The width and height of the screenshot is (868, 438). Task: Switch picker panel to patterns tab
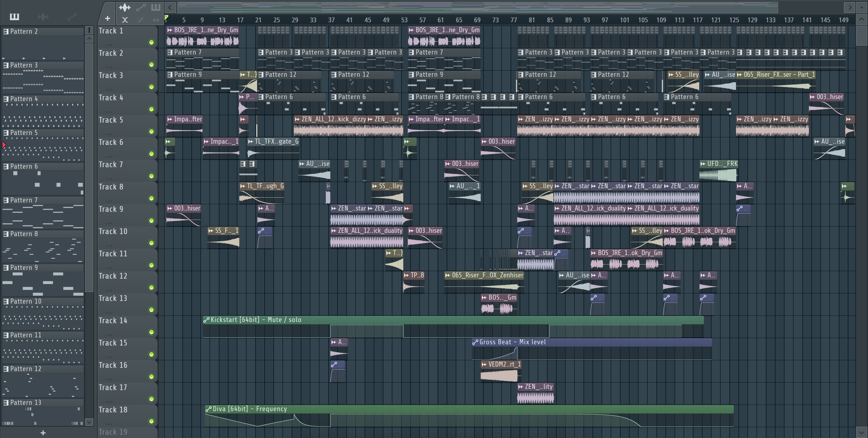[14, 17]
